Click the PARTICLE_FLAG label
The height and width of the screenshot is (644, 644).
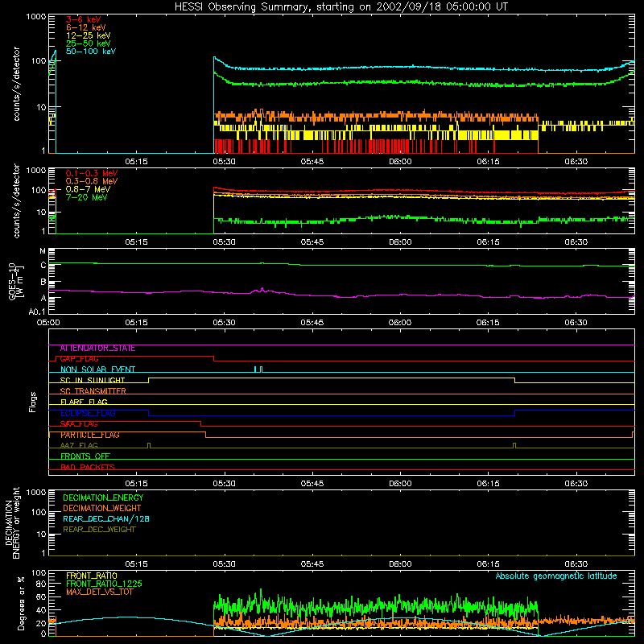tap(90, 435)
